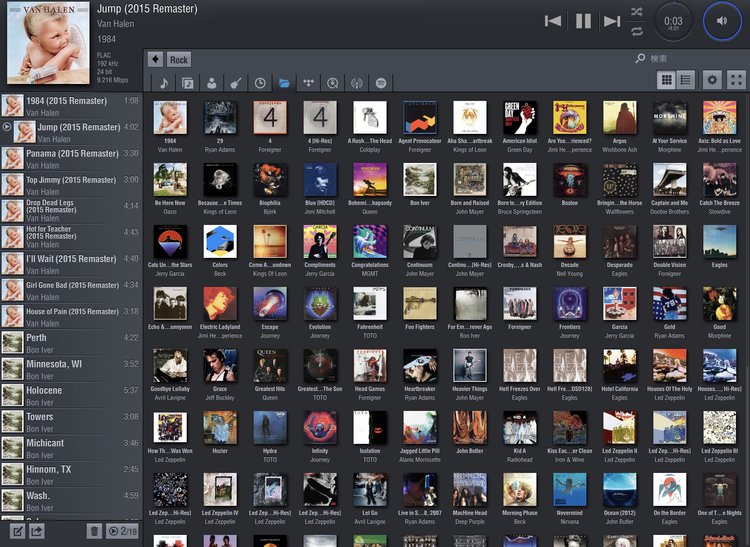Click the play indicator beside 'Jump' track
This screenshot has width=750, height=547.
(7, 127)
